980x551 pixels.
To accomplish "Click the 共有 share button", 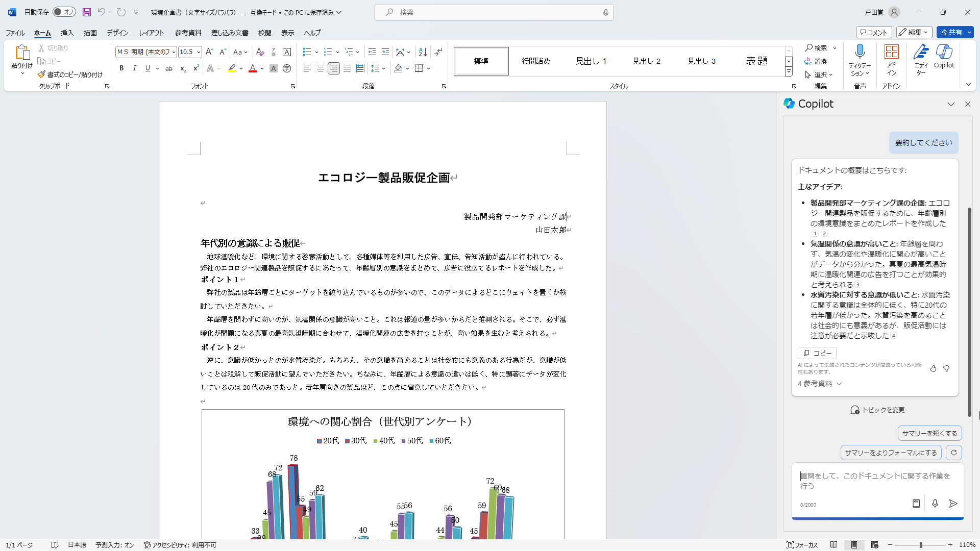I will (x=955, y=32).
